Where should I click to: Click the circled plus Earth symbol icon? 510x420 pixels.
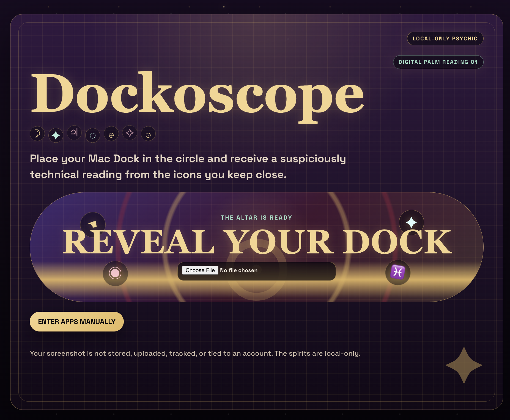tap(111, 134)
